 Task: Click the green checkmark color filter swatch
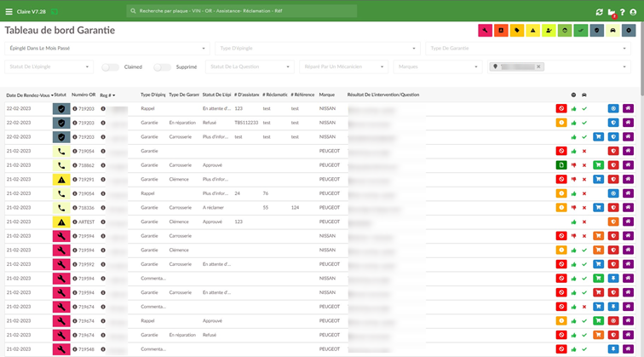click(x=580, y=31)
